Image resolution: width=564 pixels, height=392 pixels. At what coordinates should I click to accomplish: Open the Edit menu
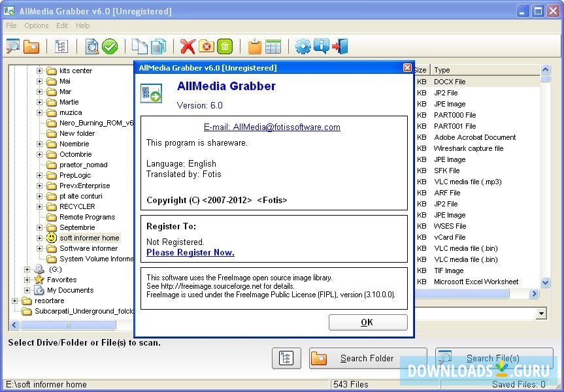click(x=62, y=25)
